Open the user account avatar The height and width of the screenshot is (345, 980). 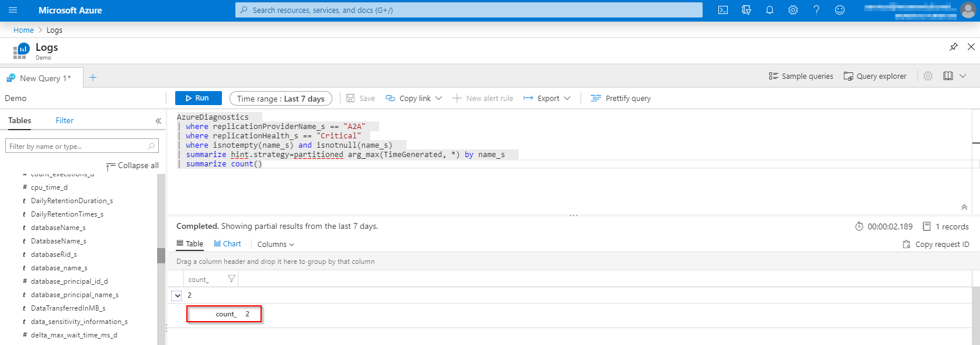click(x=968, y=10)
